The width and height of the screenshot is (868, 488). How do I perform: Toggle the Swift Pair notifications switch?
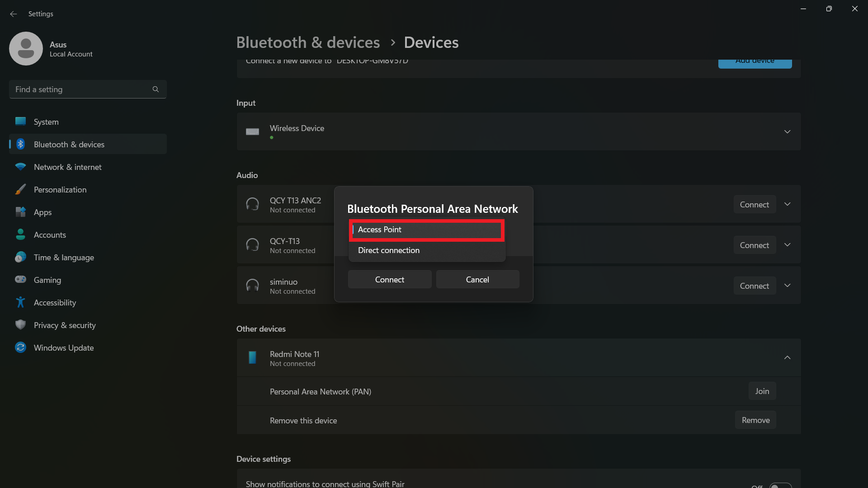(780, 486)
